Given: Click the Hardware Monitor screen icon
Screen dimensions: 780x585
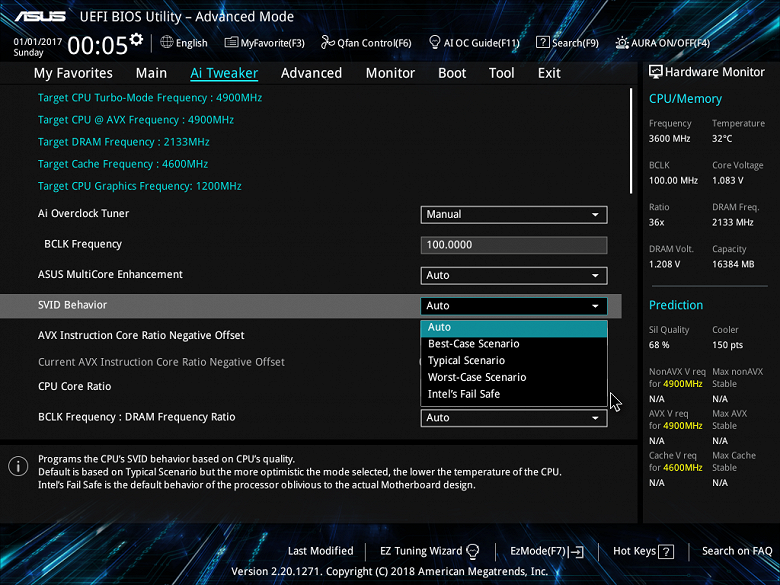Looking at the screenshot, I should tap(656, 72).
